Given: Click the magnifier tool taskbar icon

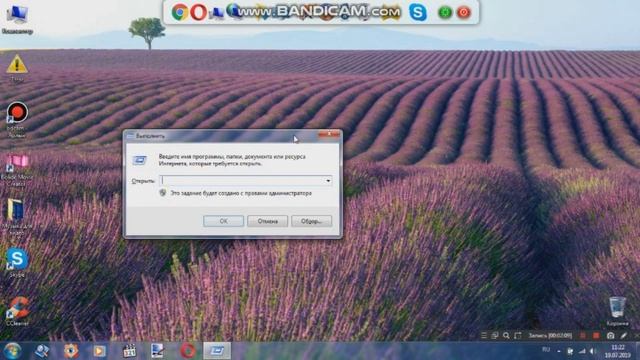Looking at the screenshot, I should (42, 351).
